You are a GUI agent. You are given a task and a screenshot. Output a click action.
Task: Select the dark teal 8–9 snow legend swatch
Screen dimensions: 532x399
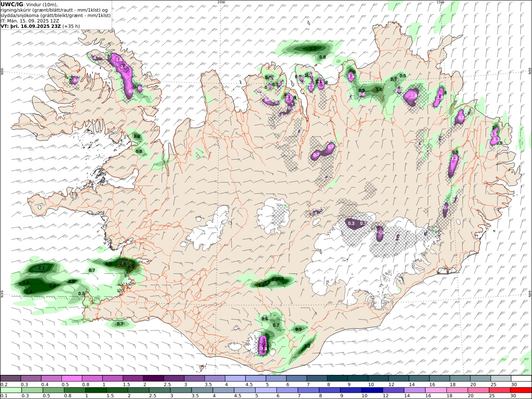click(337, 379)
